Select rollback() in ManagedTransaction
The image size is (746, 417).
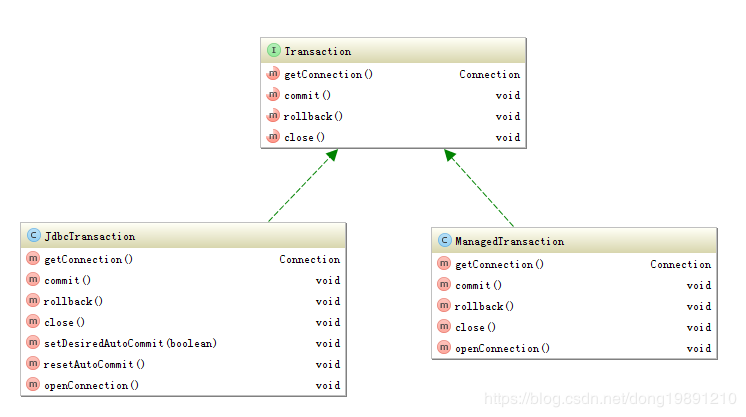(x=484, y=306)
